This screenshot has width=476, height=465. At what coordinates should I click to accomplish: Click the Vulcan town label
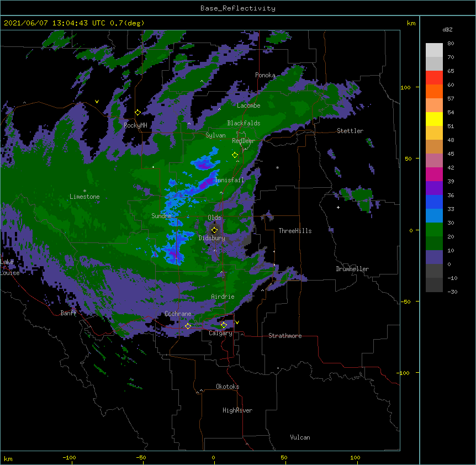[x=300, y=437]
